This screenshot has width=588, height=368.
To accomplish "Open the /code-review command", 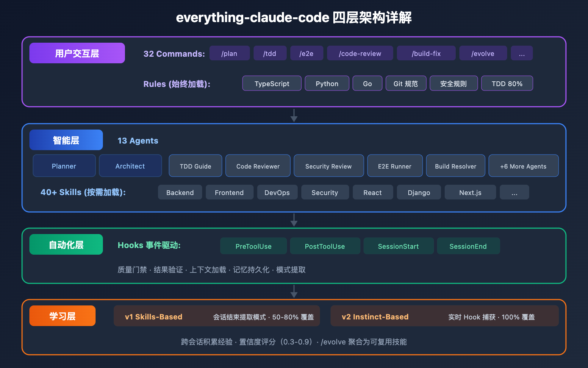I will pyautogui.click(x=360, y=53).
